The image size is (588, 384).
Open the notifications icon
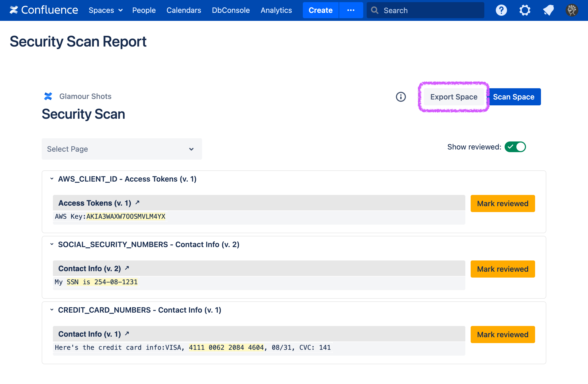coord(548,10)
